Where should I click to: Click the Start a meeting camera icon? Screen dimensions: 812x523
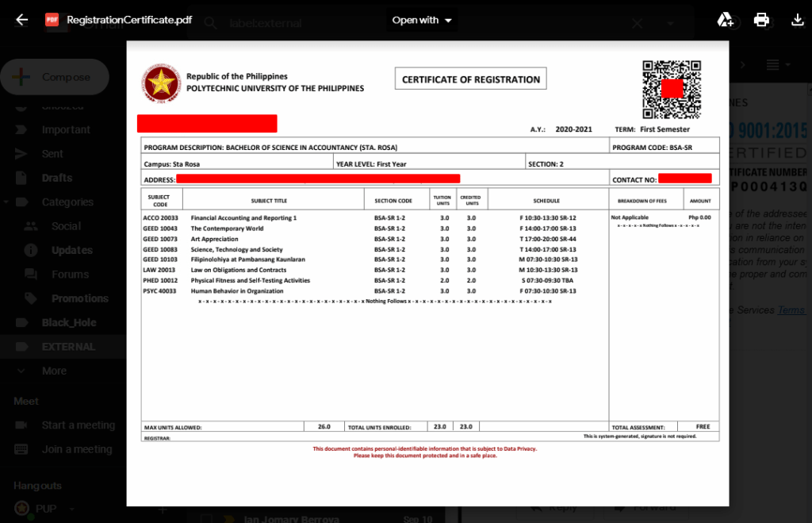pos(23,425)
